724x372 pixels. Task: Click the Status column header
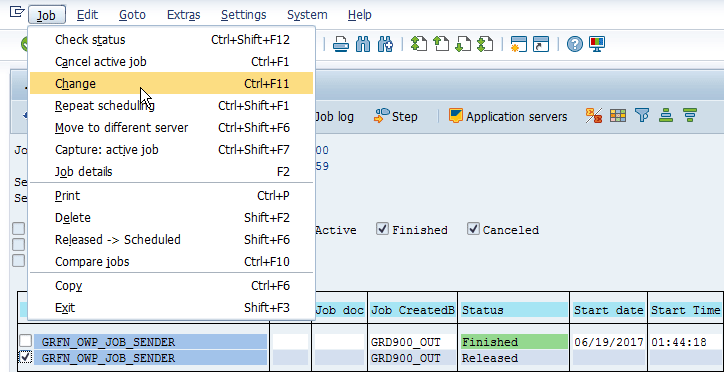coord(513,310)
